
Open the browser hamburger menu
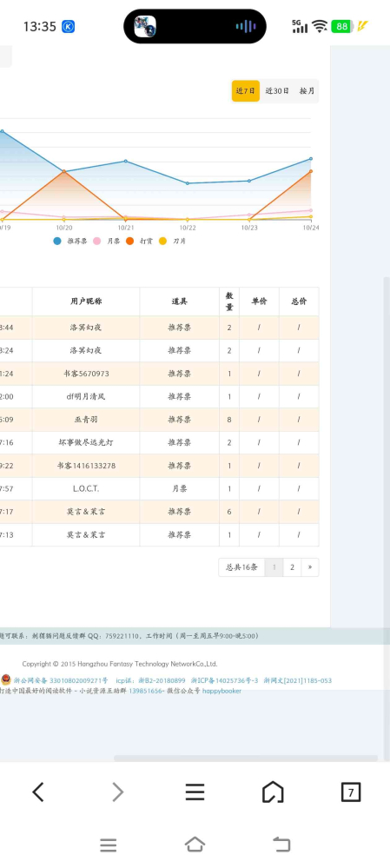click(195, 792)
